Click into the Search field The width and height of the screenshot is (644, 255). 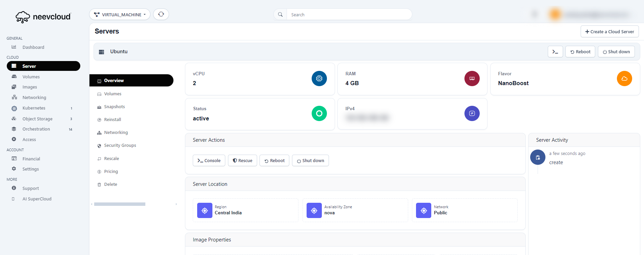click(x=349, y=15)
